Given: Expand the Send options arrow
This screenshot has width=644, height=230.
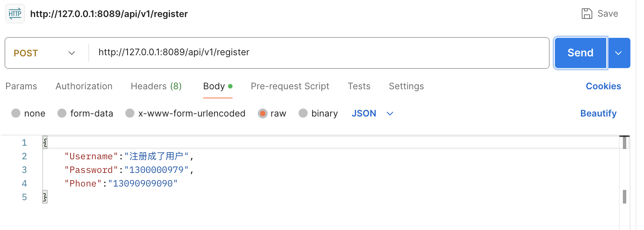Looking at the screenshot, I should click(618, 53).
